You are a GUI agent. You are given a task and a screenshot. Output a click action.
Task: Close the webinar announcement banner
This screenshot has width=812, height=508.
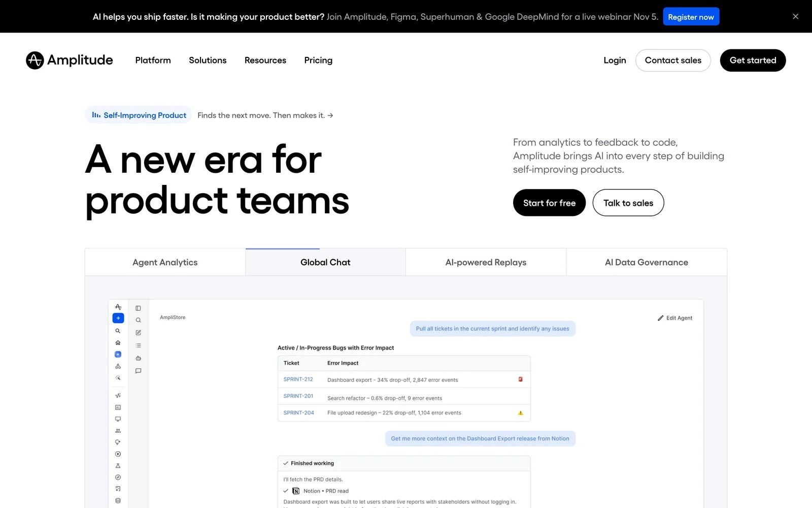pos(795,17)
